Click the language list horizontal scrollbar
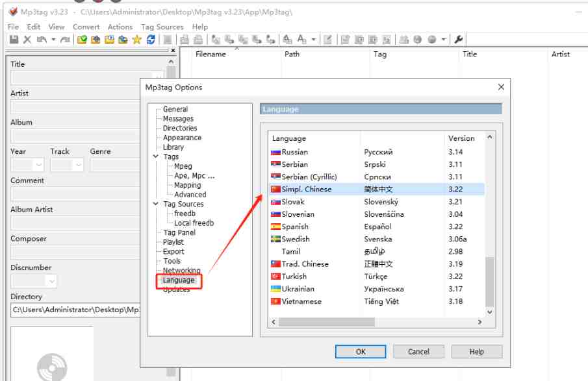The height and width of the screenshot is (381, 588). [x=376, y=322]
